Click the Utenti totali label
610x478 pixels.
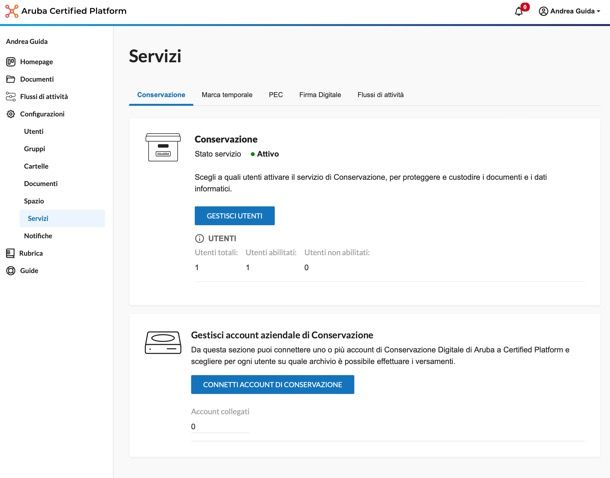pos(216,252)
